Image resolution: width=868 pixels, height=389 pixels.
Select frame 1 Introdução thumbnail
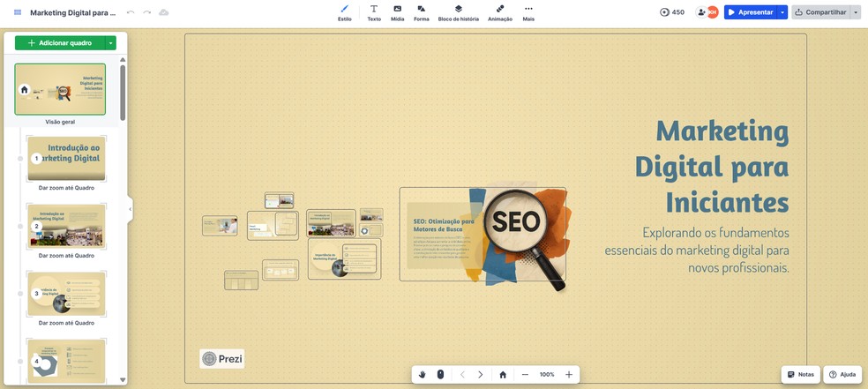coord(66,158)
